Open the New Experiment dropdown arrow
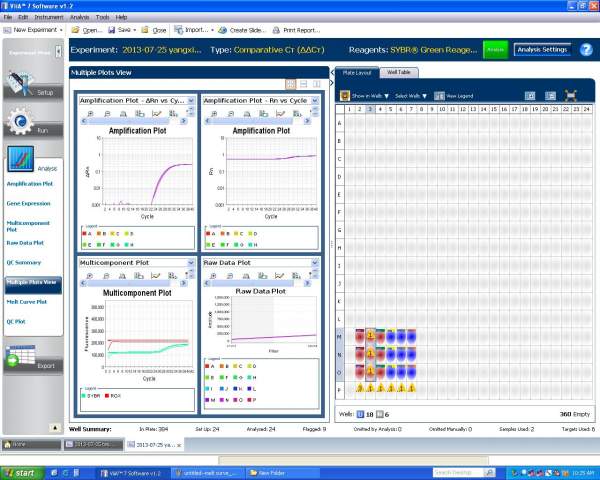 click(x=61, y=30)
